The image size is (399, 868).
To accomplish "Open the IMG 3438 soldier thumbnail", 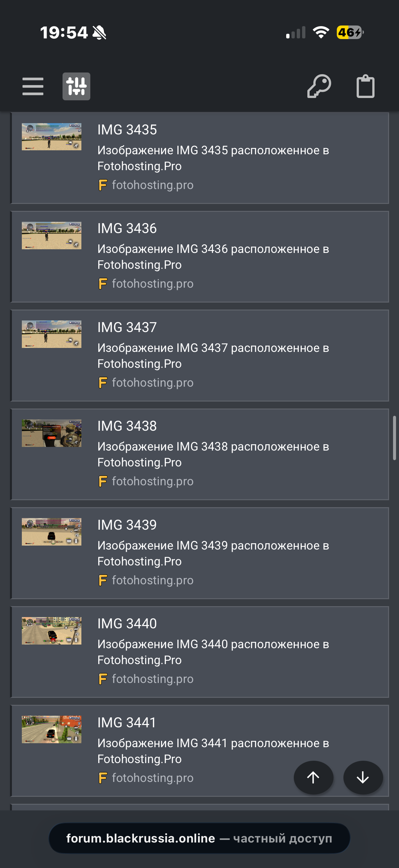I will (x=52, y=433).
